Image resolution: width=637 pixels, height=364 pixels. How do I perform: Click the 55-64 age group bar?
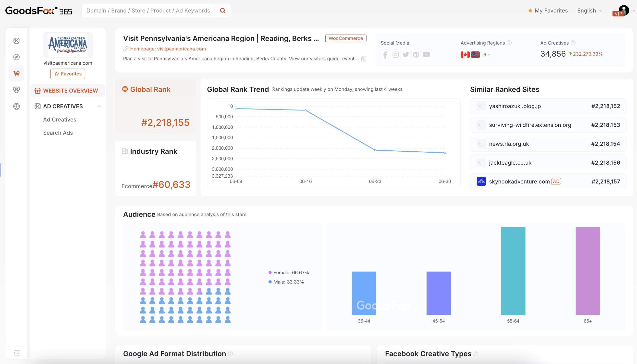pos(513,271)
